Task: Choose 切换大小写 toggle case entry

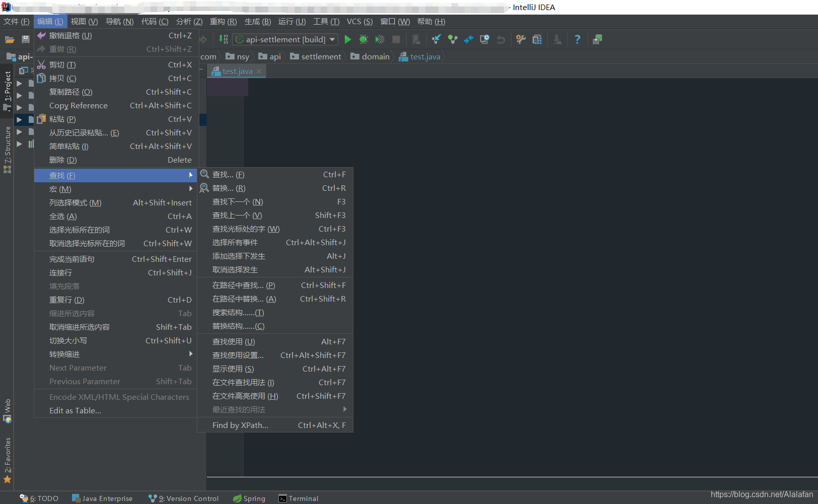Action: tap(115, 341)
